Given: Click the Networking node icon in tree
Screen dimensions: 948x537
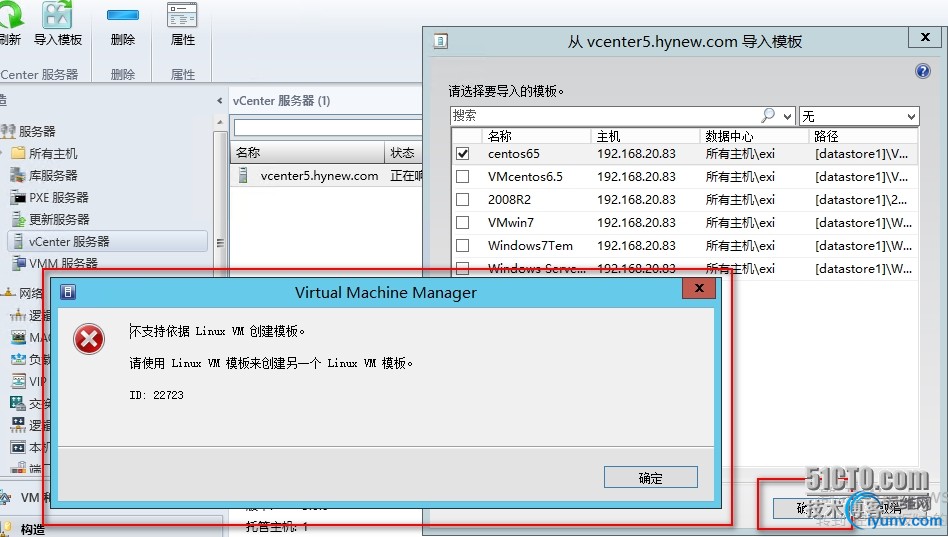Looking at the screenshot, I should (x=8, y=293).
